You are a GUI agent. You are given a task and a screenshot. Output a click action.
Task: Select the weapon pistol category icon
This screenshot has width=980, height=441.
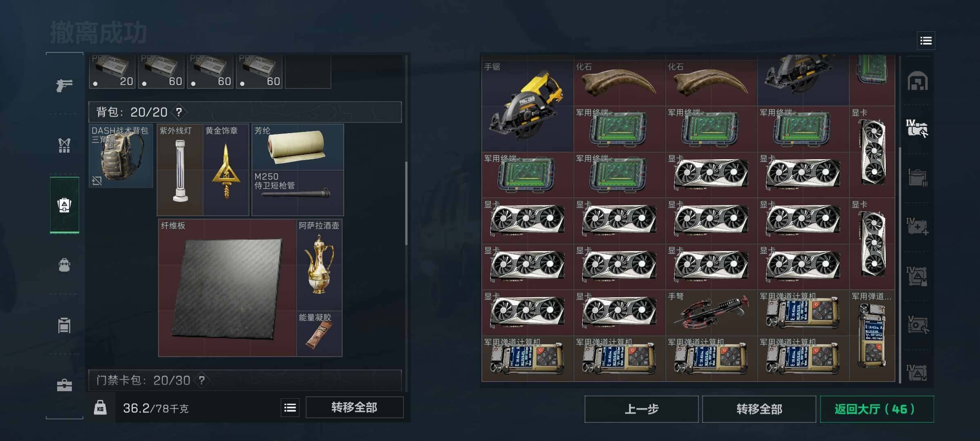tap(64, 85)
